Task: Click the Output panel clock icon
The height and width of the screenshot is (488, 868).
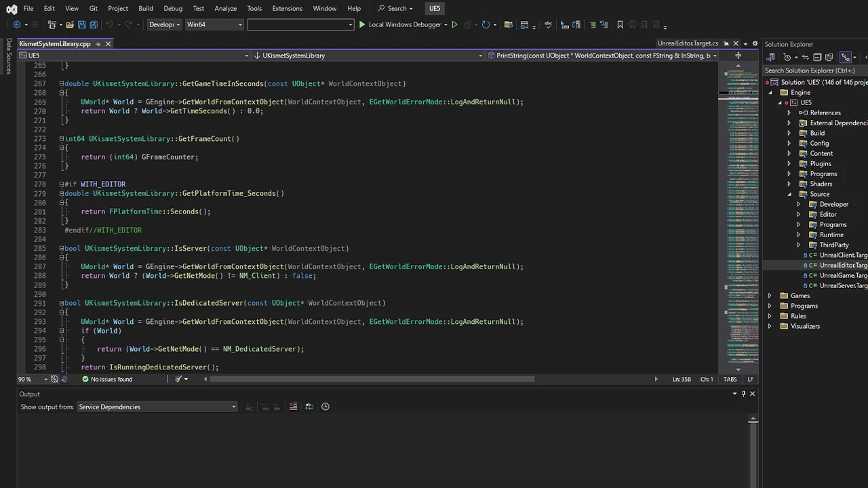Action: [x=325, y=407]
